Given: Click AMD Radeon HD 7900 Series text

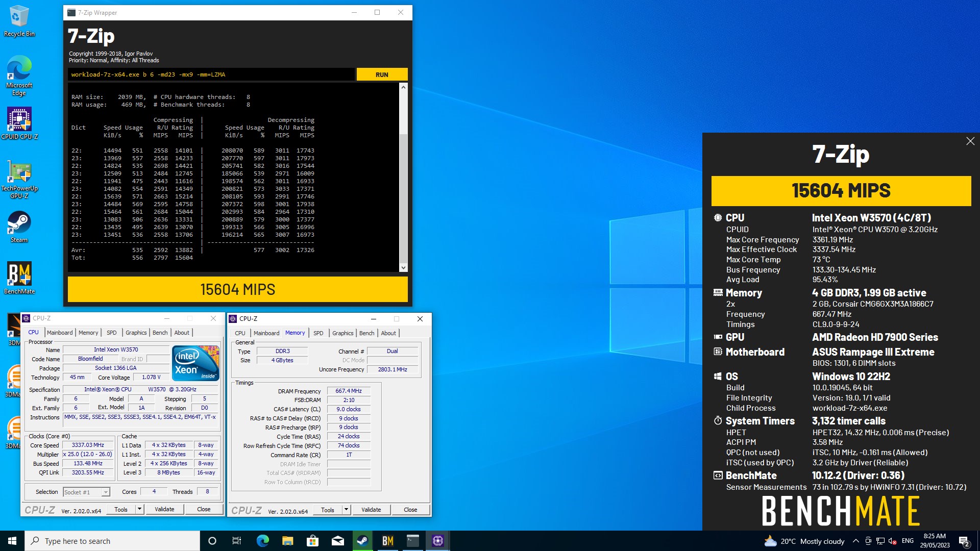Looking at the screenshot, I should [x=875, y=337].
